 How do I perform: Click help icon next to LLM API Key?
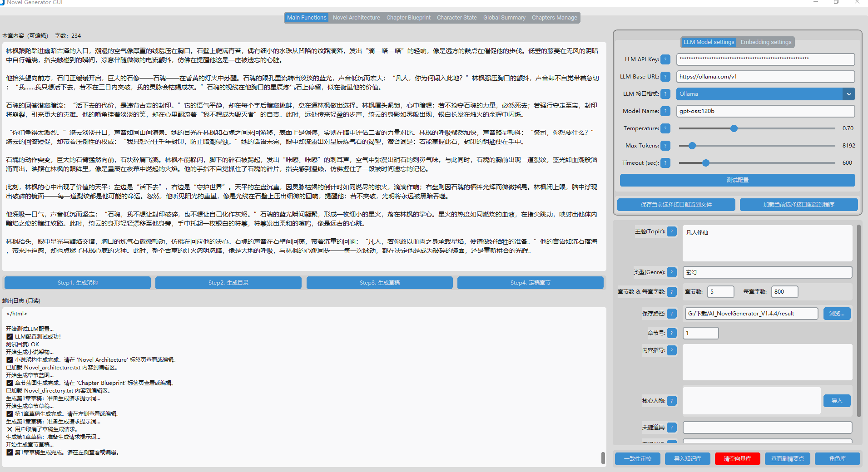pyautogui.click(x=665, y=59)
